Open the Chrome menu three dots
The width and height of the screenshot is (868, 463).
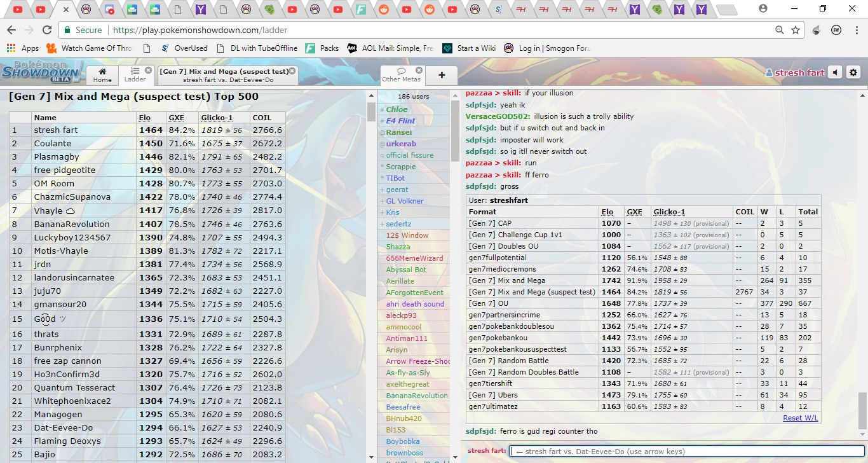[x=855, y=30]
